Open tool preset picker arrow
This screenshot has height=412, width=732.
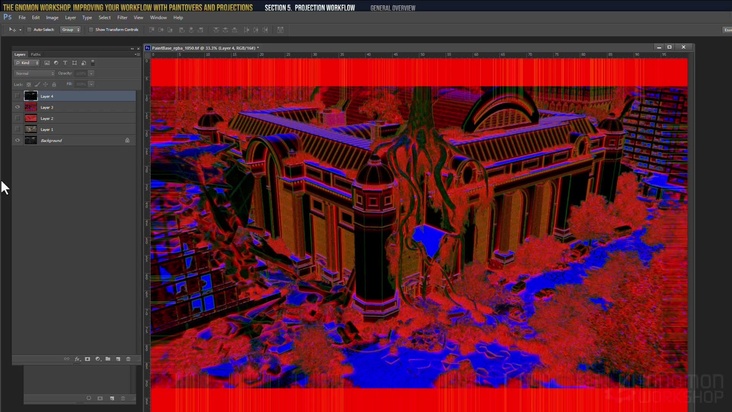pos(20,30)
